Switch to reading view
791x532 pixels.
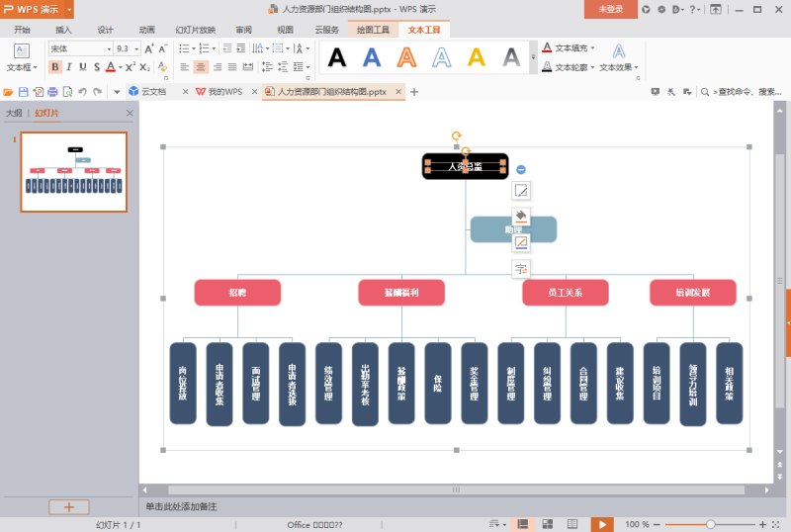click(572, 524)
